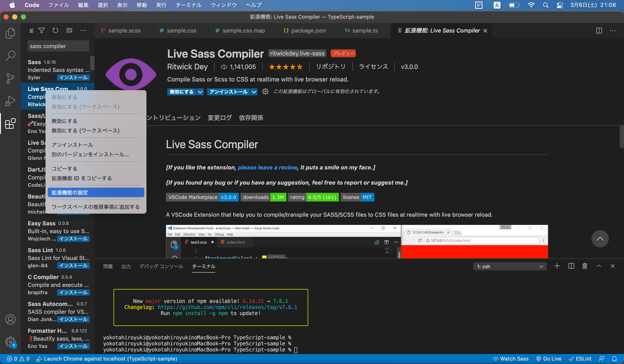Kill terminal with trash icon
This screenshot has height=364, width=624.
pyautogui.click(x=585, y=266)
